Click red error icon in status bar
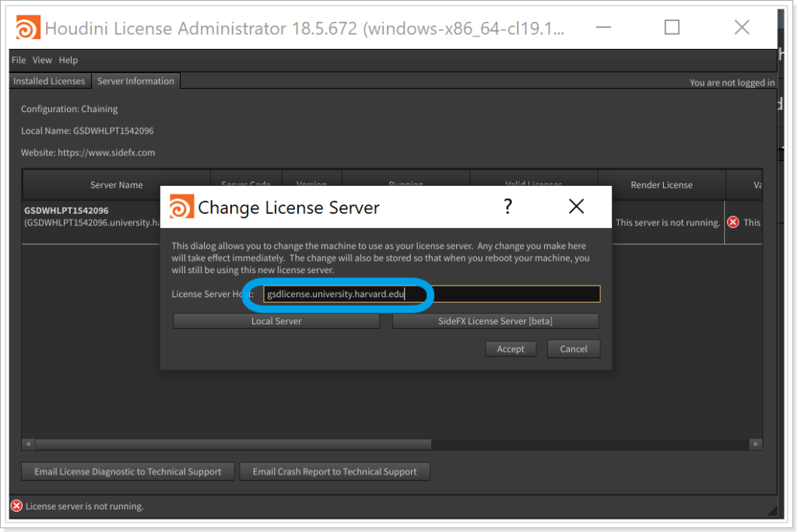 [16, 506]
